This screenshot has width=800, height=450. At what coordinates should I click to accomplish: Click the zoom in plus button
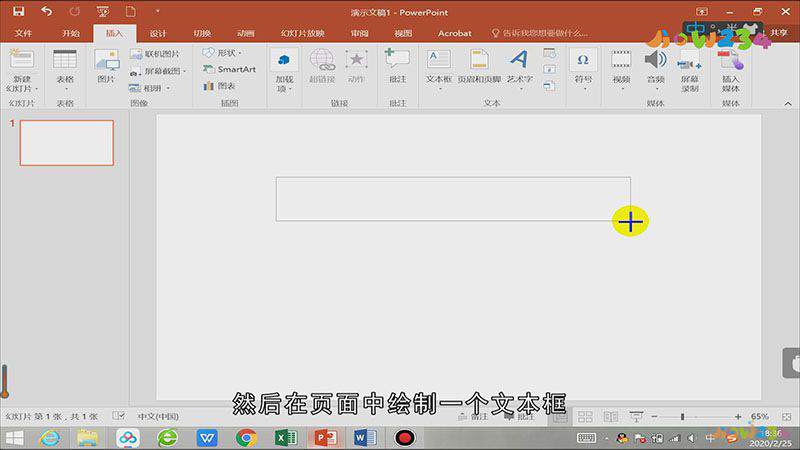(738, 417)
